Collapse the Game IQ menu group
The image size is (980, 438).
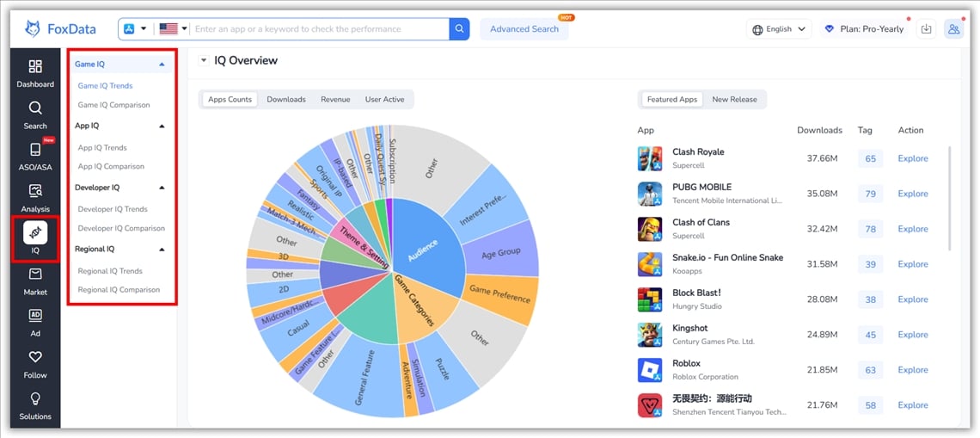pyautogui.click(x=162, y=65)
